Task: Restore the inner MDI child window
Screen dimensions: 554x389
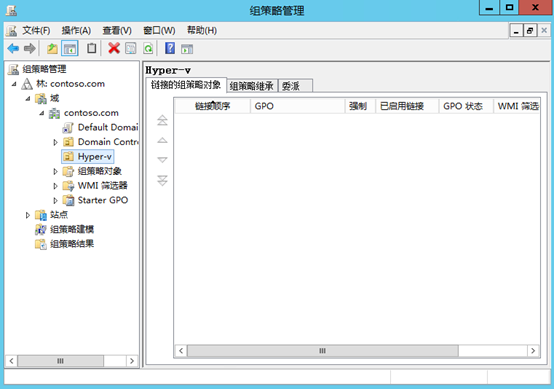Action: point(530,31)
